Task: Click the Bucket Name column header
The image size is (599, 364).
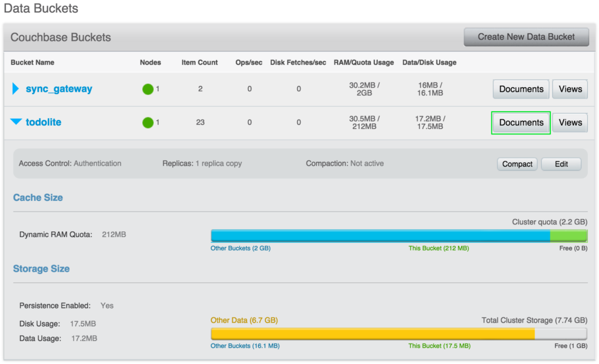Action: (32, 63)
